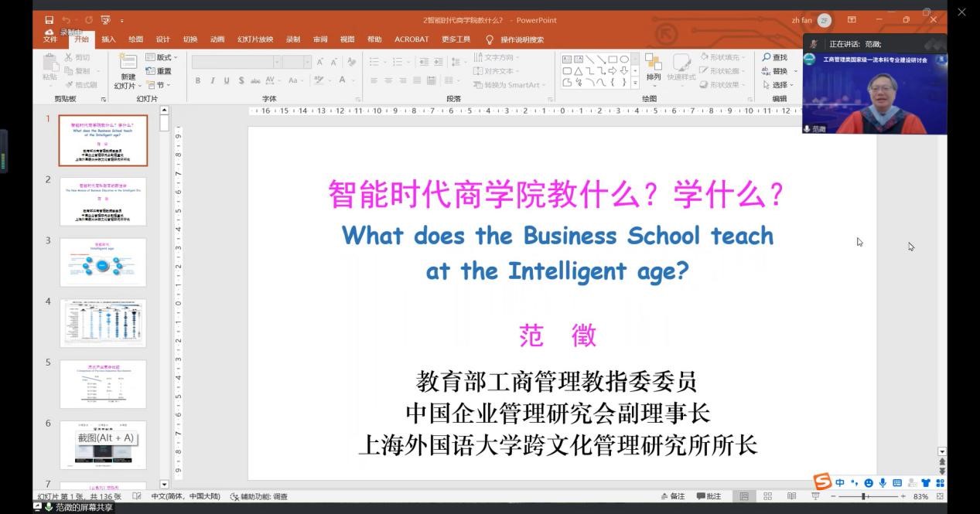The height and width of the screenshot is (514, 980).
Task: Switch to the Slide Show (幻灯片放映) tab
Action: pos(254,39)
